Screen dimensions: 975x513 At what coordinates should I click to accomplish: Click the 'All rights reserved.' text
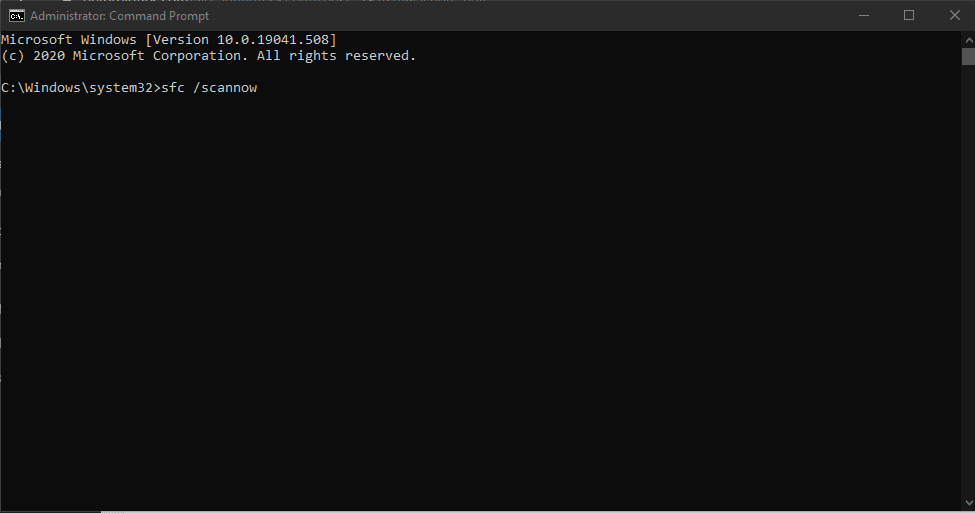pos(336,55)
